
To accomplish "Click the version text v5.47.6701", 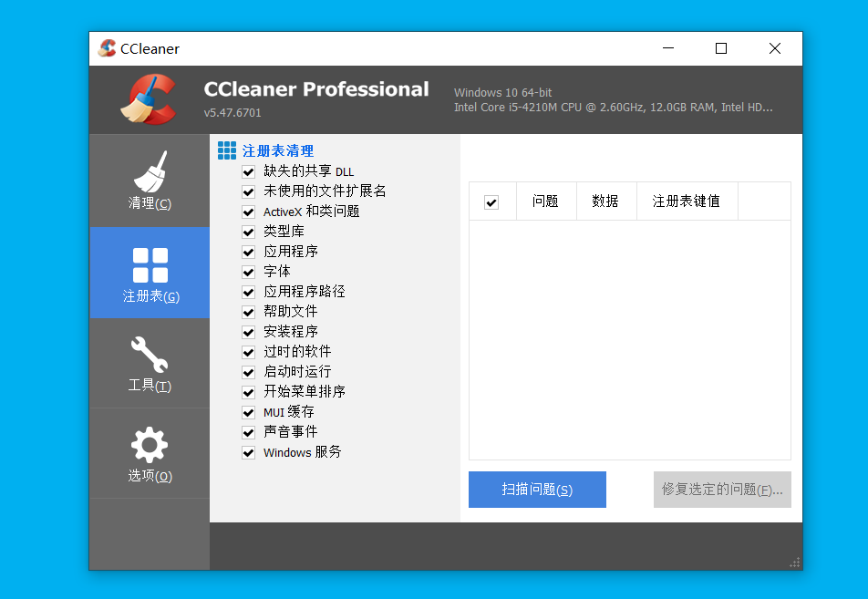I will pyautogui.click(x=232, y=113).
